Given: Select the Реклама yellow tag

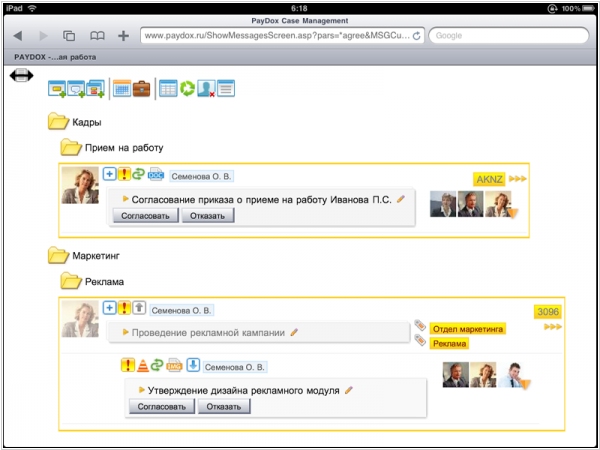Looking at the screenshot, I should 450,344.
